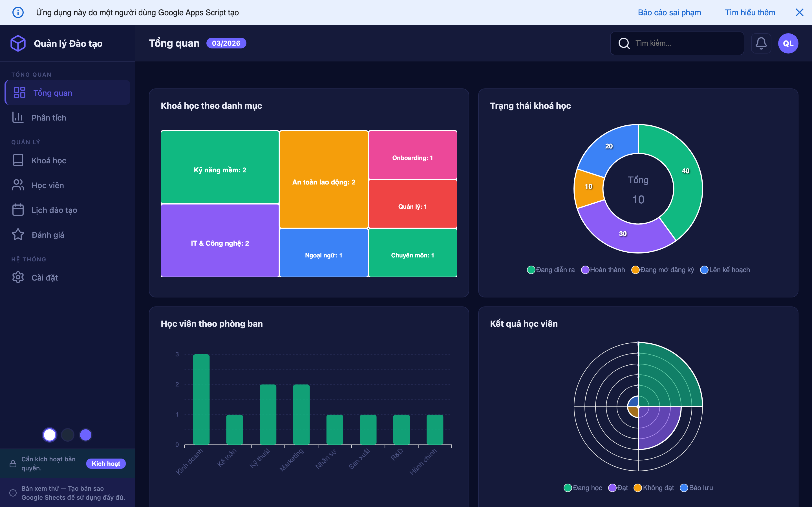Click the Lịch đào tạo calendar icon
This screenshot has width=812, height=507.
[x=18, y=210]
